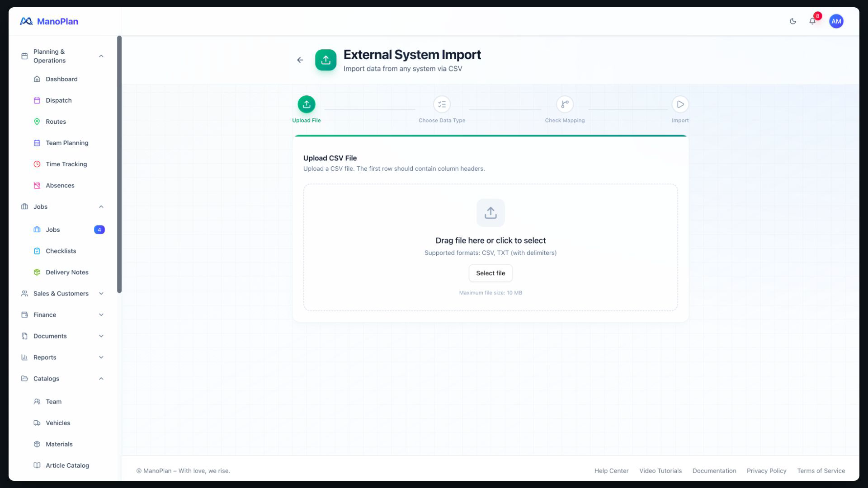Click the green External System Import icon
The width and height of the screenshot is (868, 488).
(325, 60)
